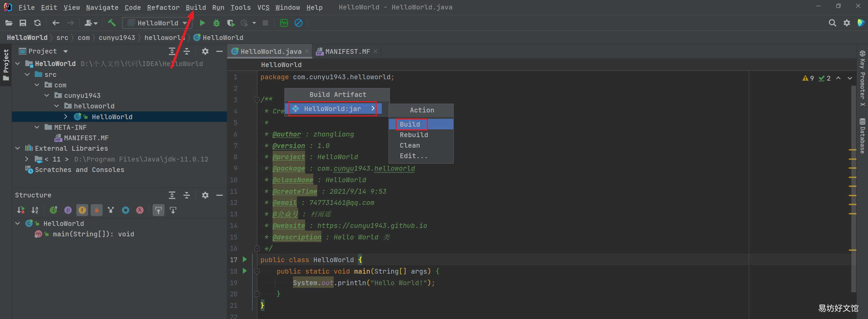868x319 pixels.
Task: Collapse the src folder in project tree
Action: point(27,74)
